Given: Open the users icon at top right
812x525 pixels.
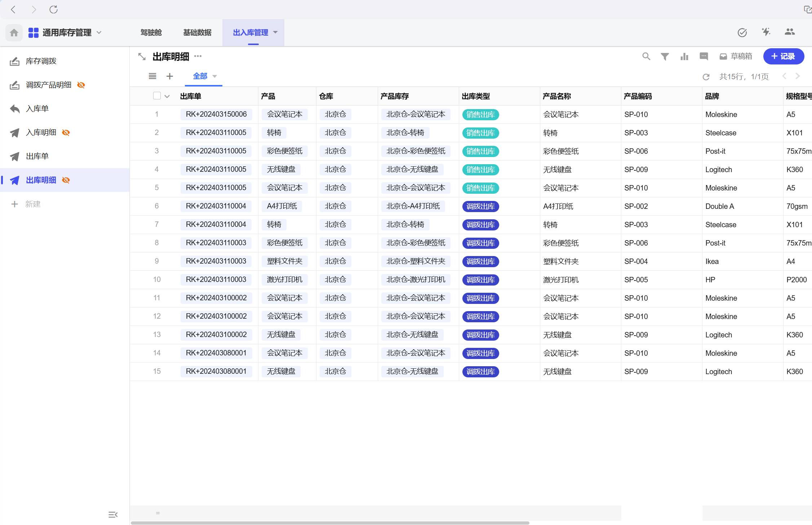Looking at the screenshot, I should (789, 32).
